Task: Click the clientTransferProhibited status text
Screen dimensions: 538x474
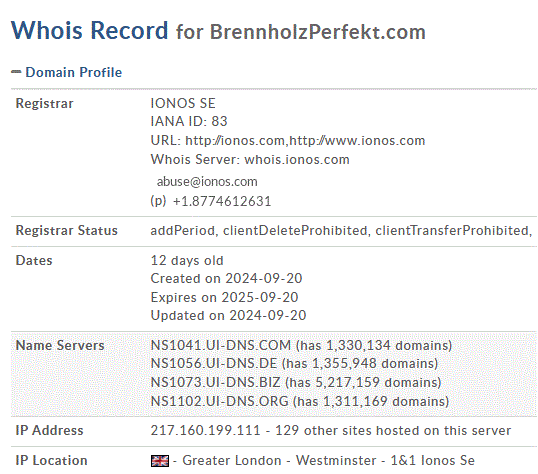Action: 453,231
